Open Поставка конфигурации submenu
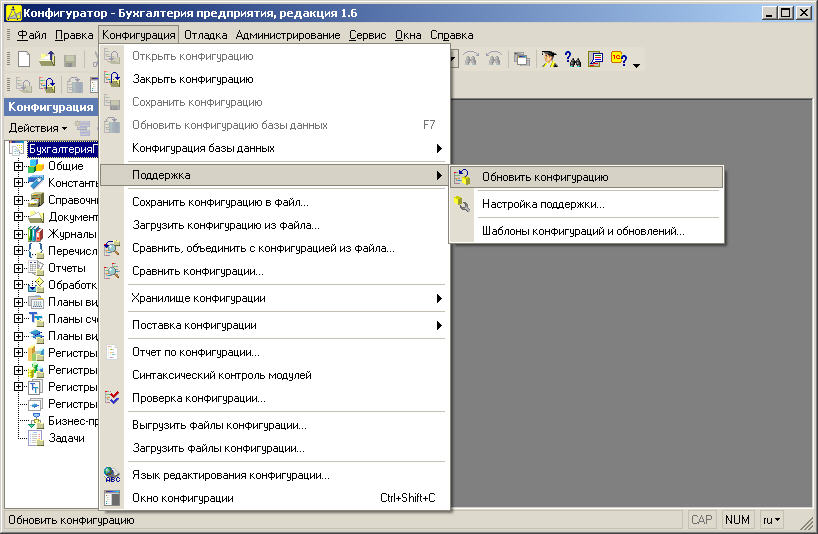 click(x=274, y=325)
